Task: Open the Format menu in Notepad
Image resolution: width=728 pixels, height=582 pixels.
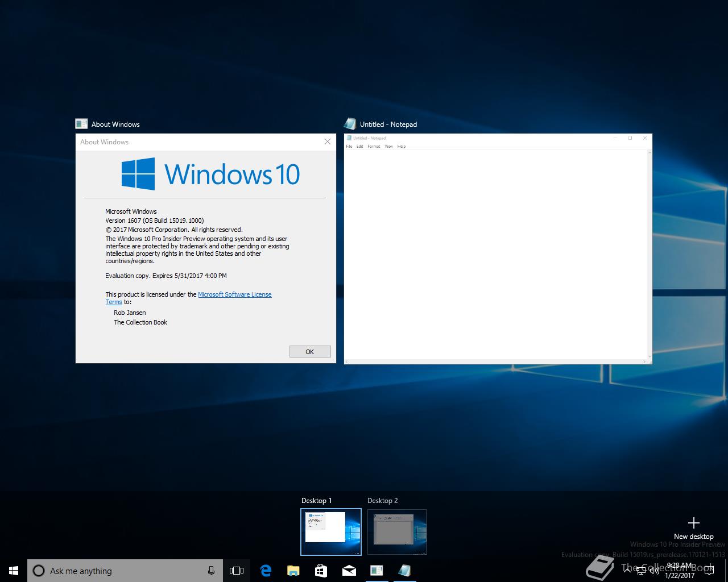Action: point(374,147)
